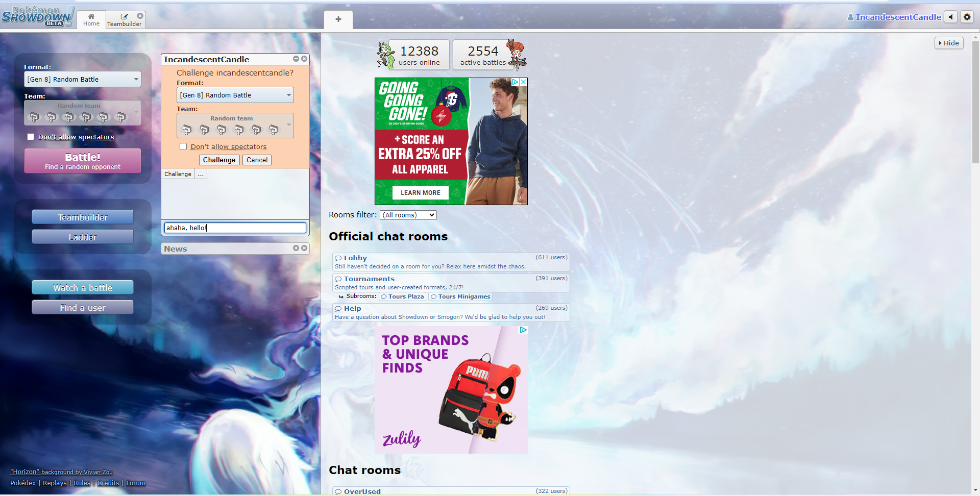The width and height of the screenshot is (980, 496).
Task: Open Rules link
Action: 82,483
